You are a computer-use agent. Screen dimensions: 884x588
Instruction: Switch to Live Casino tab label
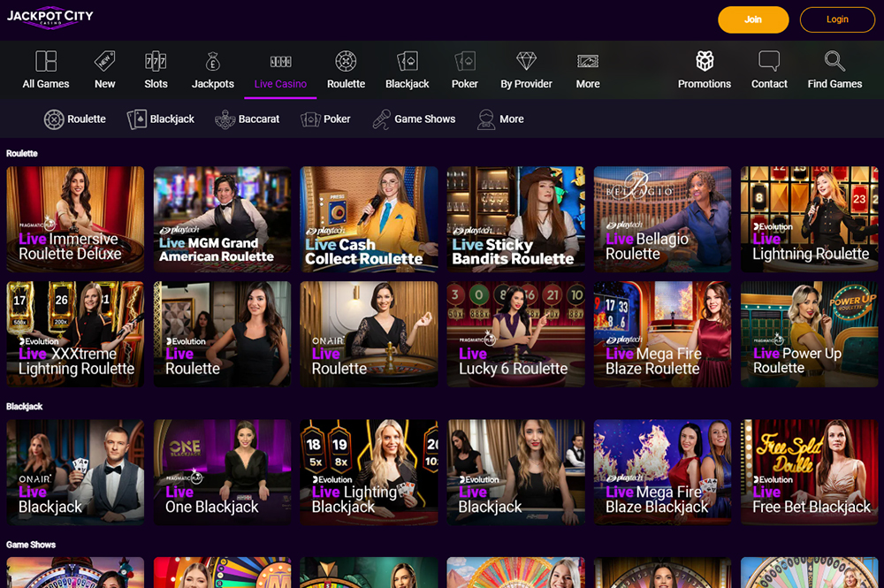tap(280, 84)
